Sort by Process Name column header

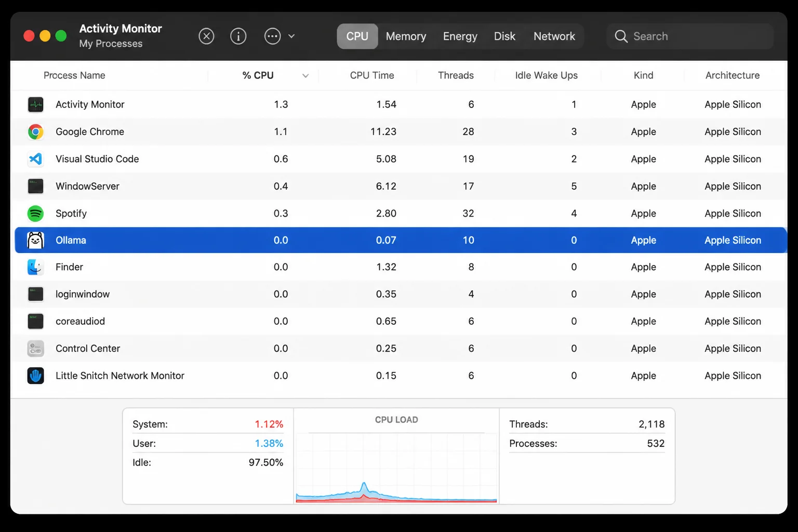[74, 75]
